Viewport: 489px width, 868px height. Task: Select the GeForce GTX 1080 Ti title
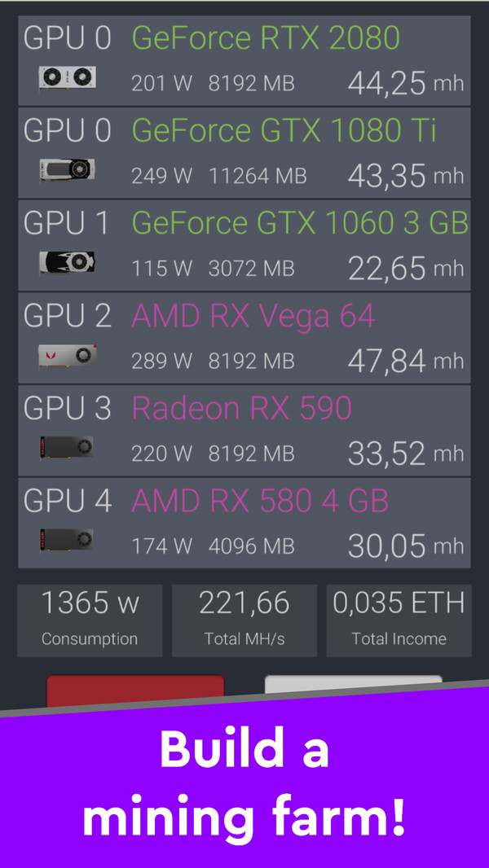click(x=284, y=130)
